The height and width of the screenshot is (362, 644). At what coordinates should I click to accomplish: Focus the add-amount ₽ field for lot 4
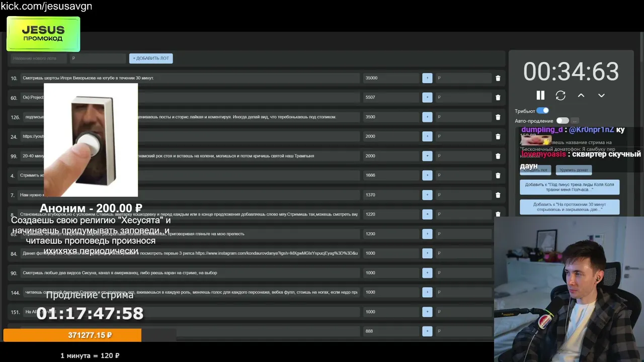click(x=463, y=175)
